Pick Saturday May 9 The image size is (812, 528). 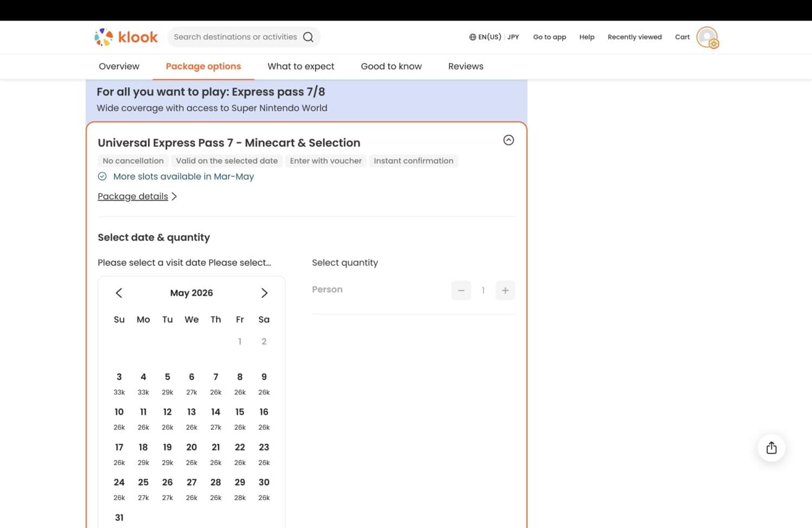tap(264, 384)
